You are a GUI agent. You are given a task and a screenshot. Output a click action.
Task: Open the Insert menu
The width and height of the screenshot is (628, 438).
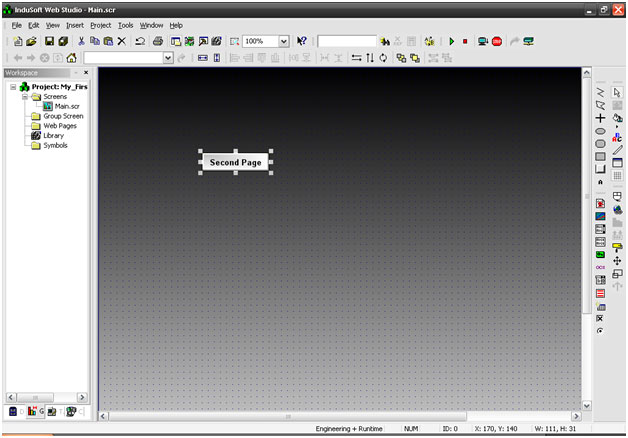click(75, 25)
